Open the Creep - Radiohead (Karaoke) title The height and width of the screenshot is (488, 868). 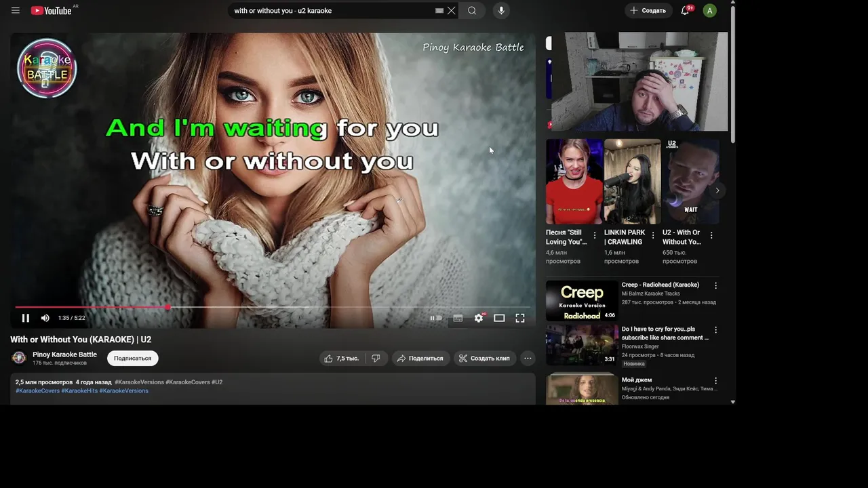click(x=660, y=285)
